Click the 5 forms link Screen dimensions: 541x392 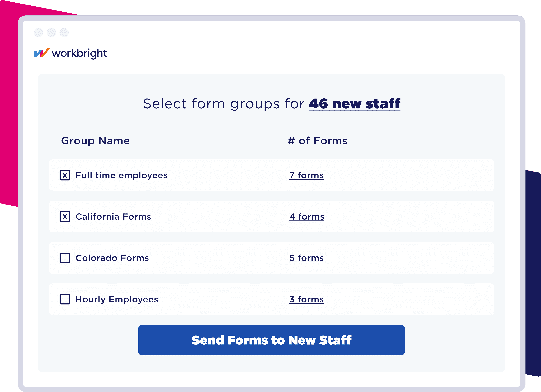coord(306,258)
